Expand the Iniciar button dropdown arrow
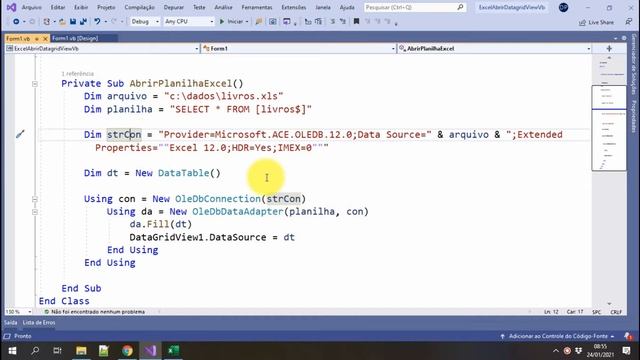The height and width of the screenshot is (360, 640). 247,21
